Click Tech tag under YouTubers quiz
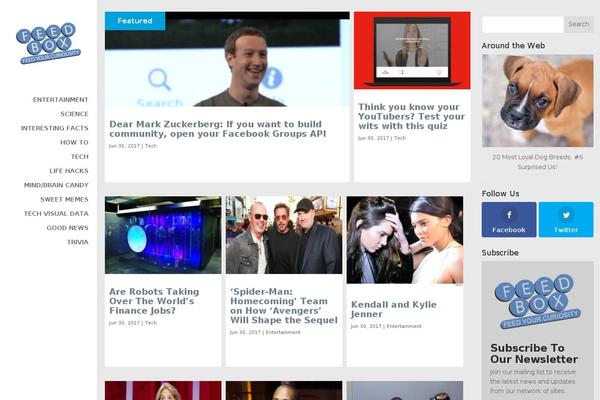 coord(400,138)
